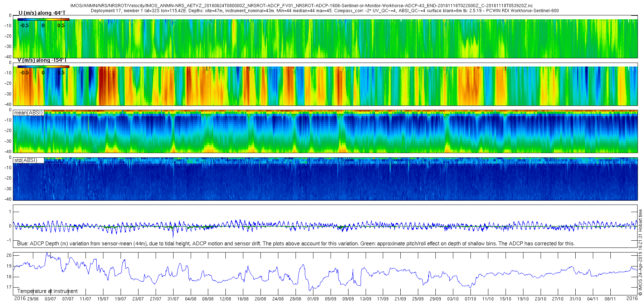Viewport: 644px width, 304px height.
Task: Click the '03/10' date tick
Action: click(453, 299)
